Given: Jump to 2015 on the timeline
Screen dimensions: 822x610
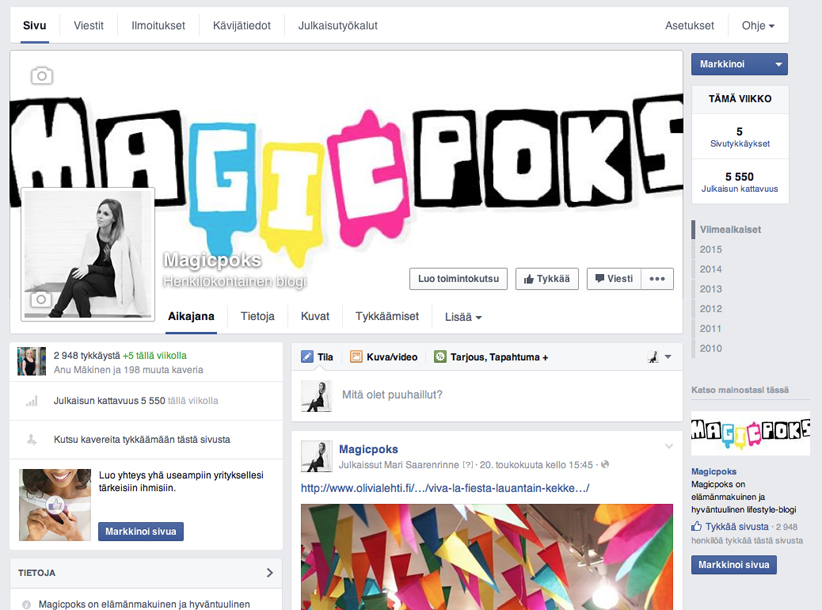Looking at the screenshot, I should click(710, 249).
